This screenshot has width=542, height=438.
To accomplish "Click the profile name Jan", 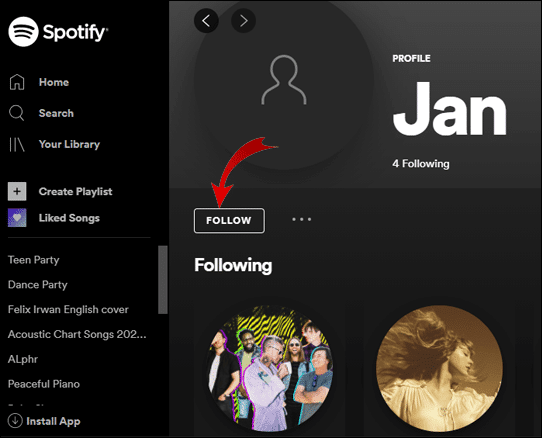I will [x=449, y=109].
